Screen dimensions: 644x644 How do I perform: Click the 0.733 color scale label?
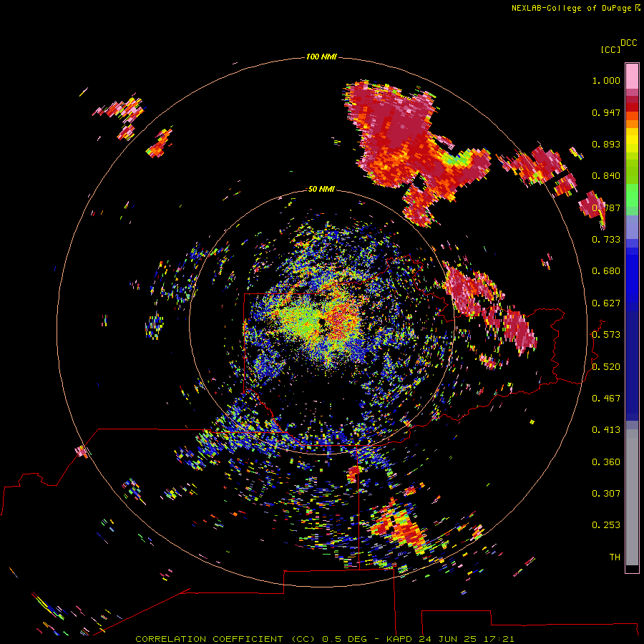606,240
